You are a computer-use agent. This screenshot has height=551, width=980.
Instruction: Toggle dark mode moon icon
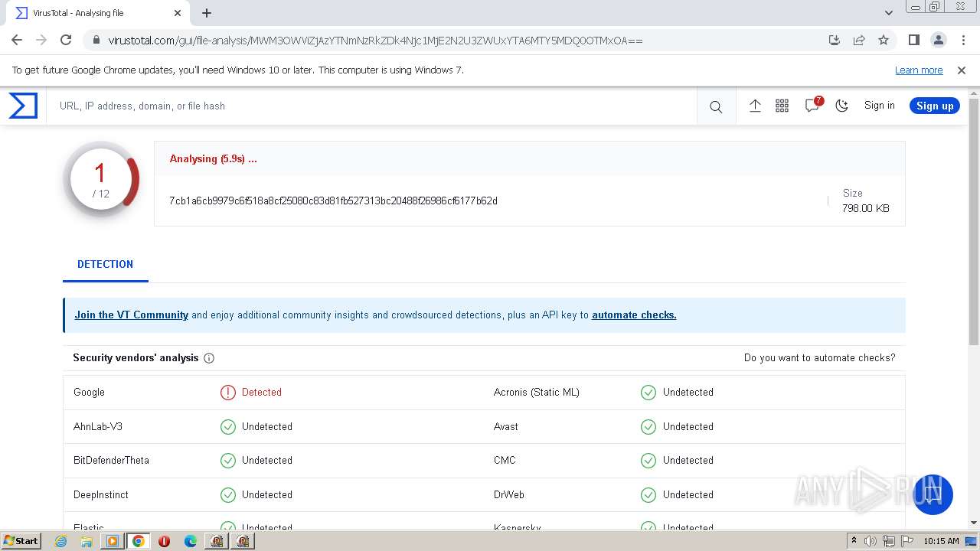pyautogui.click(x=842, y=106)
